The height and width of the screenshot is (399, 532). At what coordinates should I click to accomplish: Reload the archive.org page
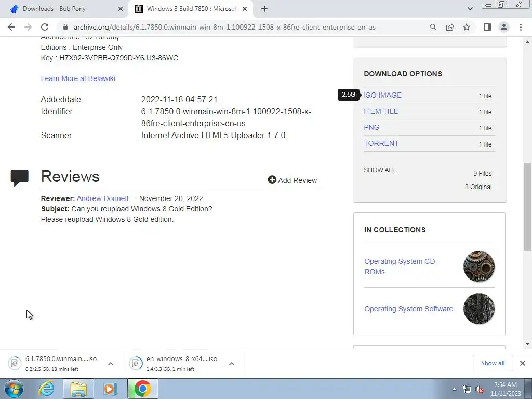tap(45, 27)
